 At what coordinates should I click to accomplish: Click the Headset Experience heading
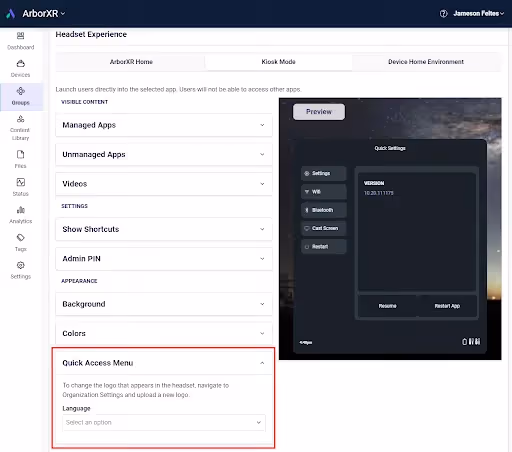91,34
